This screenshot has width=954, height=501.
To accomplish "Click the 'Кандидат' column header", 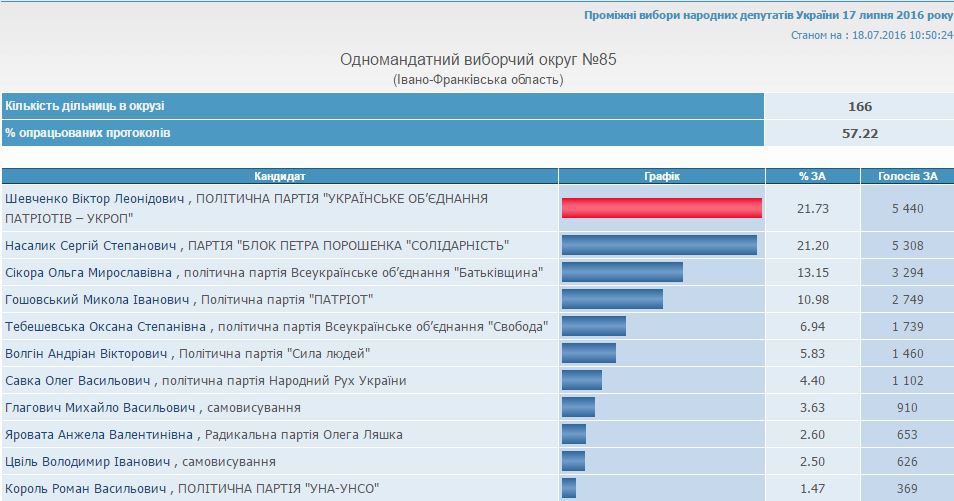I will pos(280,176).
